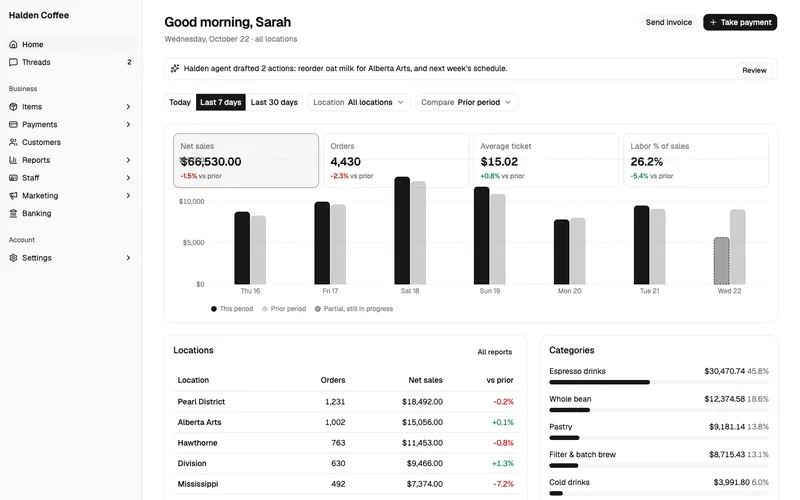Viewport: 800px width, 500px height.
Task: Click the Customers people icon
Action: click(13, 142)
